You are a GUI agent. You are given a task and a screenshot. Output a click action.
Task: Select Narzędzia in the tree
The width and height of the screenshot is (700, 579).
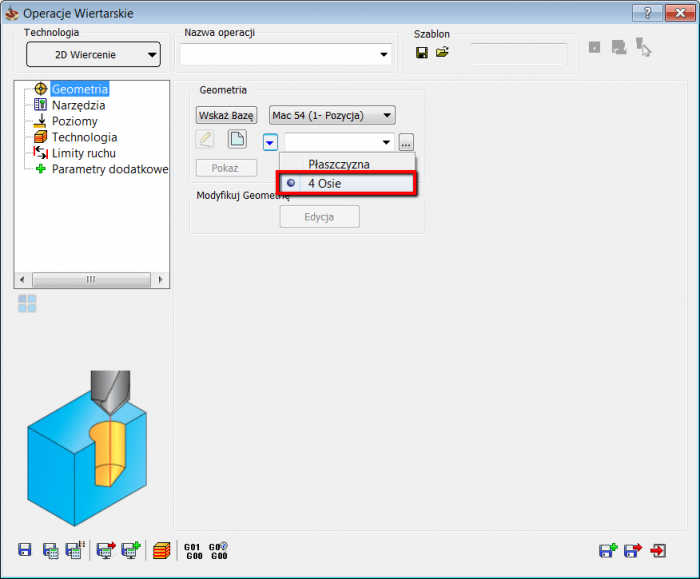pyautogui.click(x=78, y=105)
